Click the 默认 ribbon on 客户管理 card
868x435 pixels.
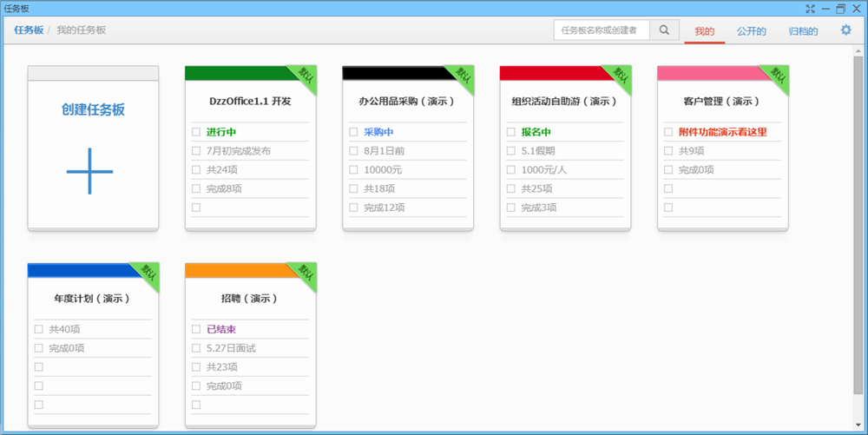pyautogui.click(x=776, y=76)
